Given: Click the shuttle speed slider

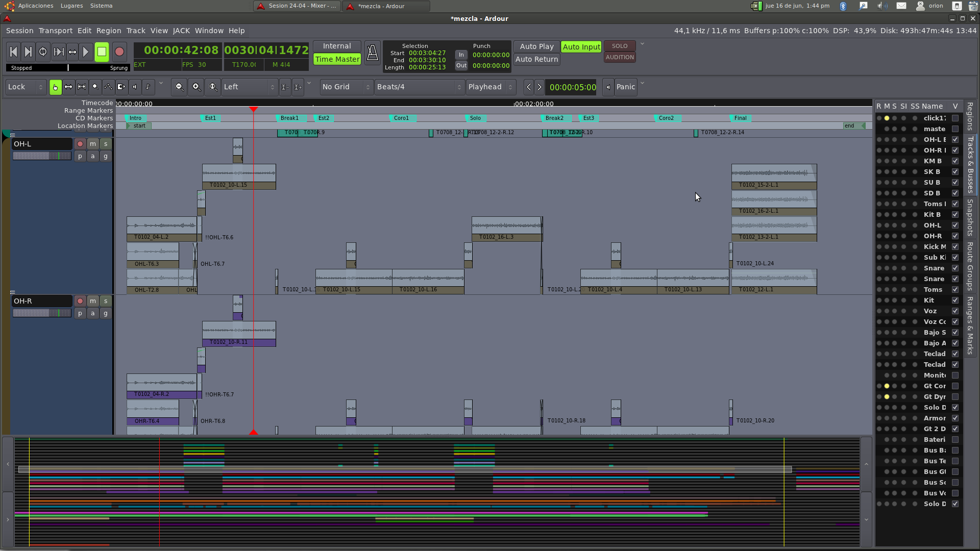Looking at the screenshot, I should click(68, 68).
